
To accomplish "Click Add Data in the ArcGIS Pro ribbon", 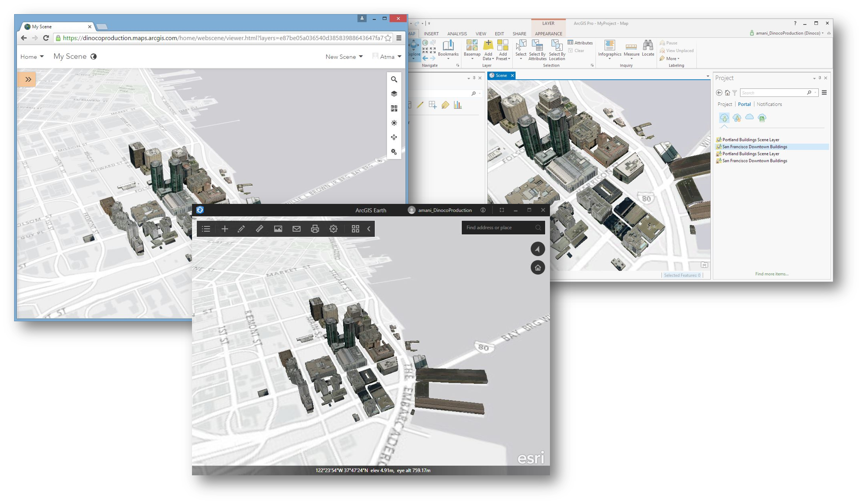I will click(x=488, y=49).
